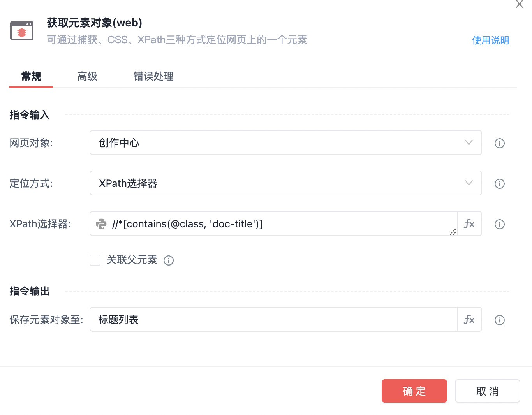Screen dimensions: 532x415
Task: Switch to the 高级 tab
Action: point(87,76)
